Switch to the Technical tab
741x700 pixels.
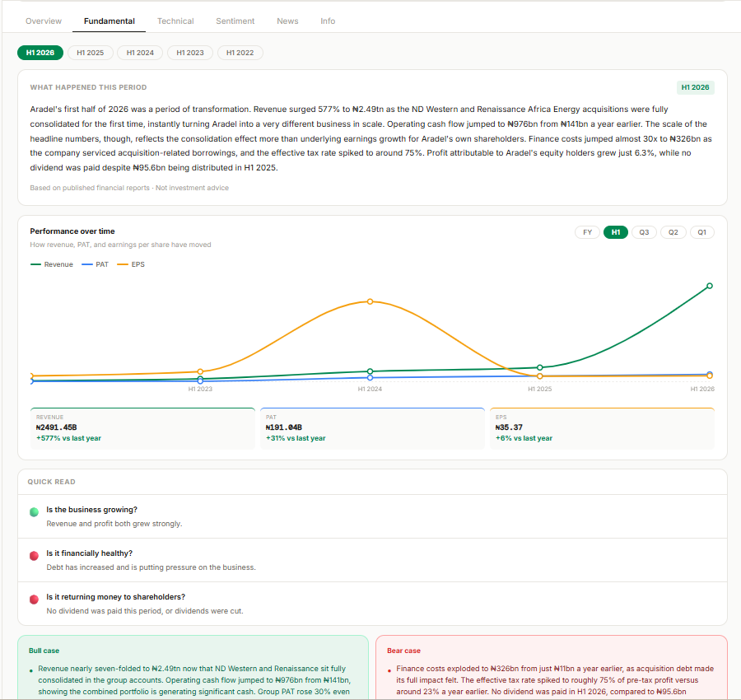point(175,21)
